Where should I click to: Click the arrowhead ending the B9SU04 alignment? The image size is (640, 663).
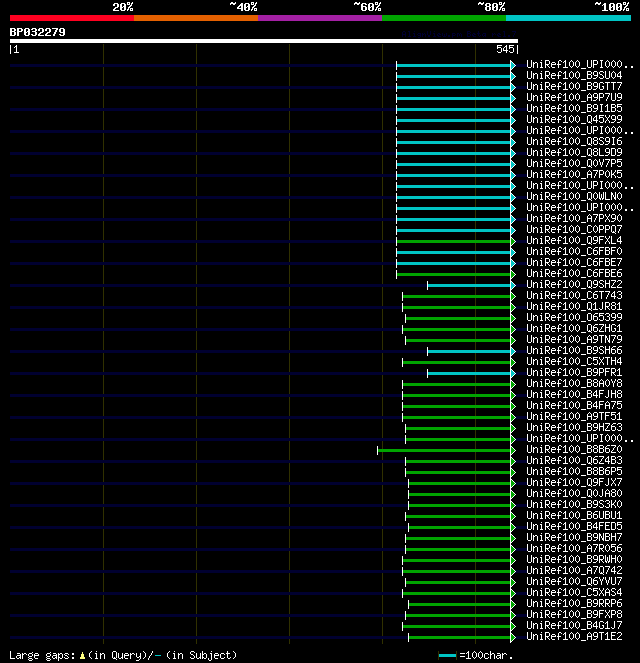513,77
